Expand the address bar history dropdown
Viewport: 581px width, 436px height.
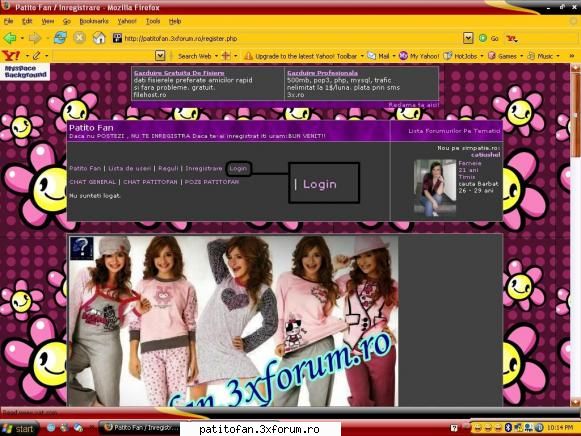pos(468,38)
